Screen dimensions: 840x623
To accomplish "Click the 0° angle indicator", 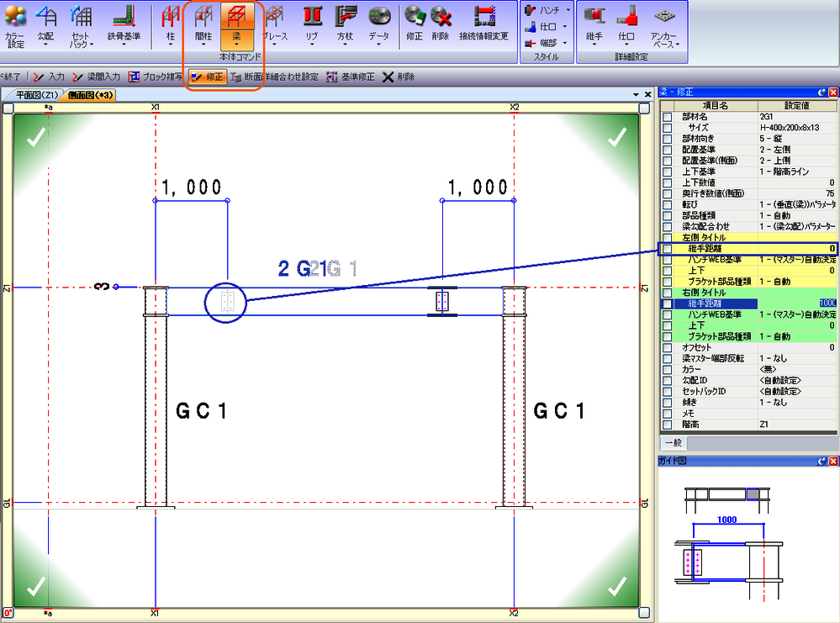I will pos(8,613).
